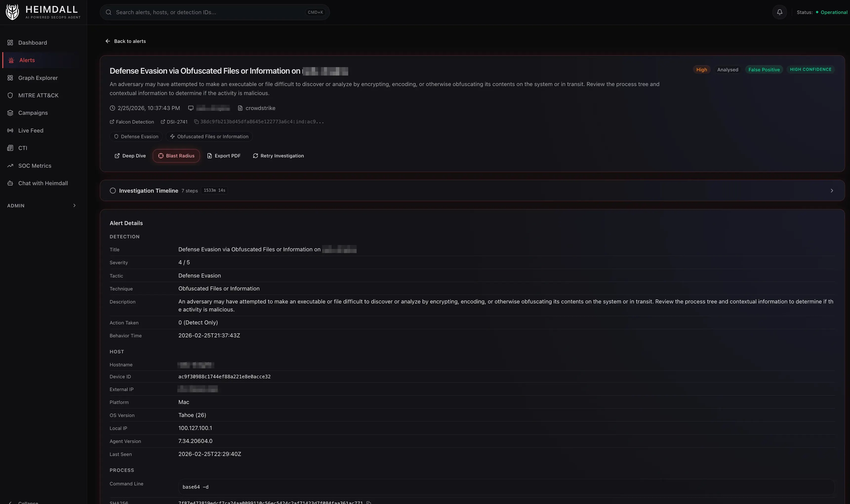The width and height of the screenshot is (850, 504).
Task: Open Chat with Heimdall
Action: (x=42, y=183)
